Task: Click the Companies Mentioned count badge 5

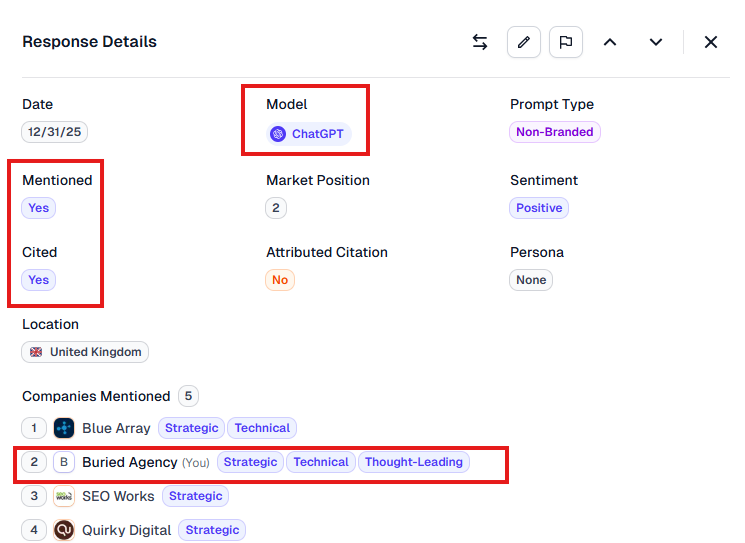Action: (188, 396)
